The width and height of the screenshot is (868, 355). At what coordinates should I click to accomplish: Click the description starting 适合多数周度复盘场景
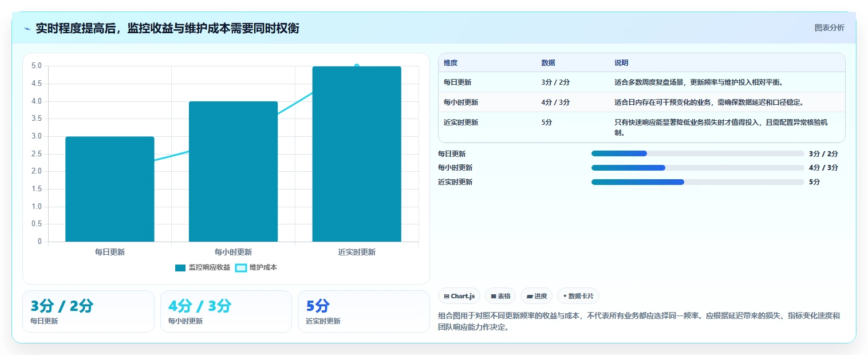[699, 82]
